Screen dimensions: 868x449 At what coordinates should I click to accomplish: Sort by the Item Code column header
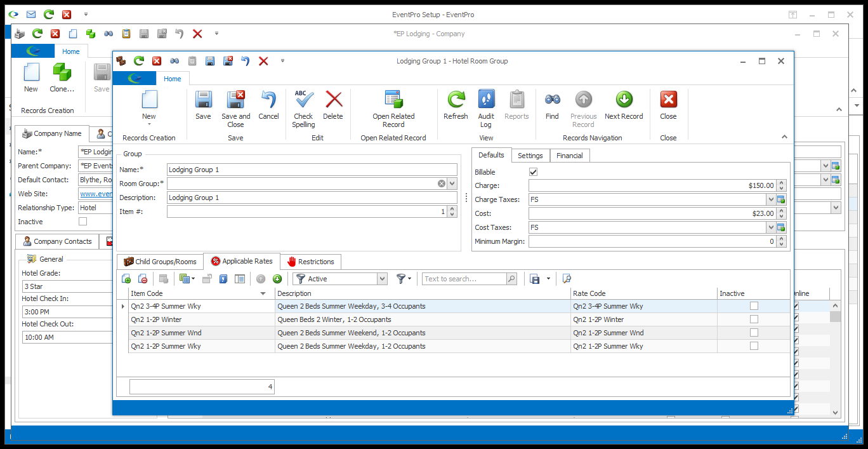[x=201, y=293]
